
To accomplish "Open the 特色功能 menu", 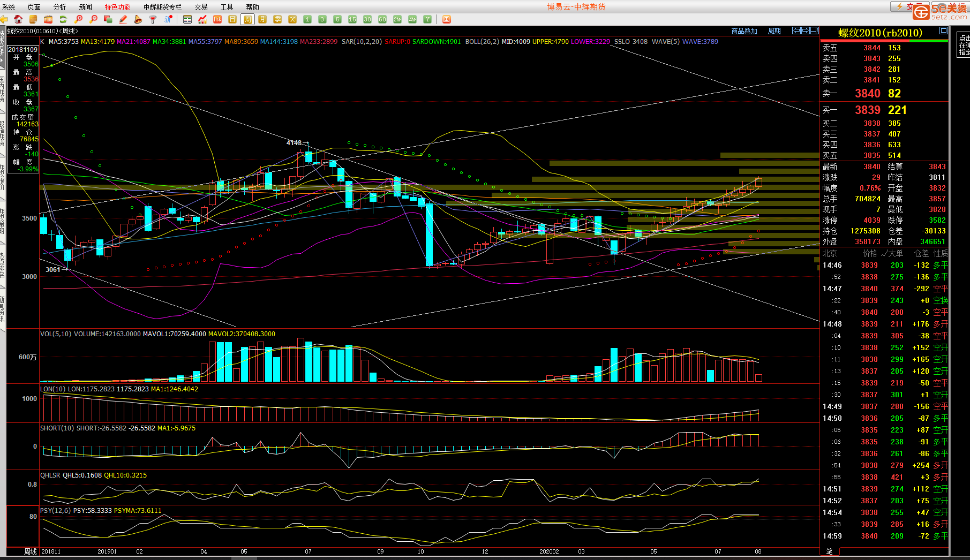I will pos(117,7).
